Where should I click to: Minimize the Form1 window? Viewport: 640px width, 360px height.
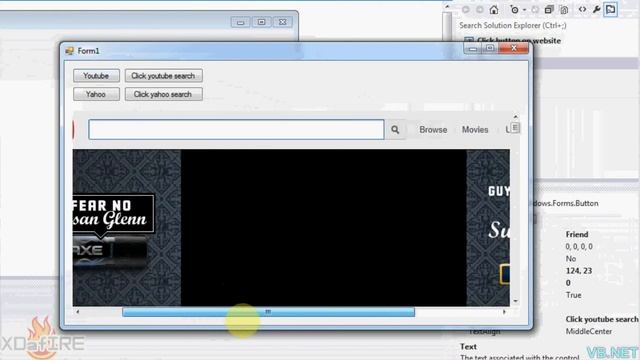pos(473,49)
